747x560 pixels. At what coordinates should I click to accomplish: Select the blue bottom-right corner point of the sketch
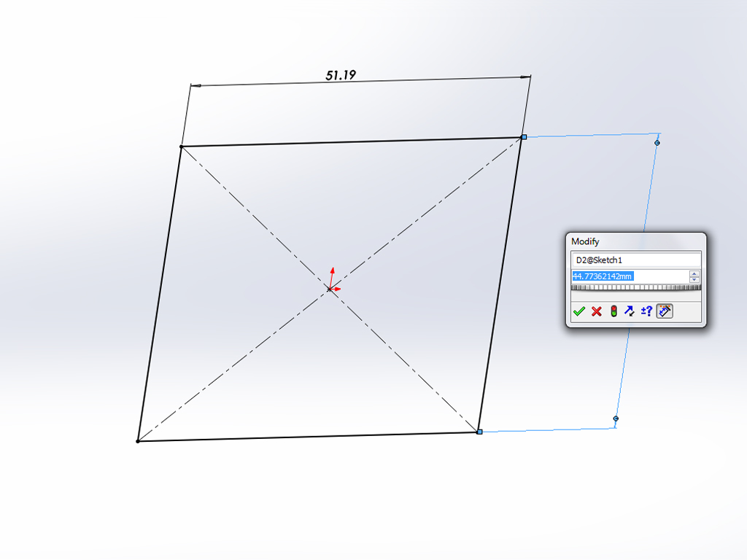480,432
